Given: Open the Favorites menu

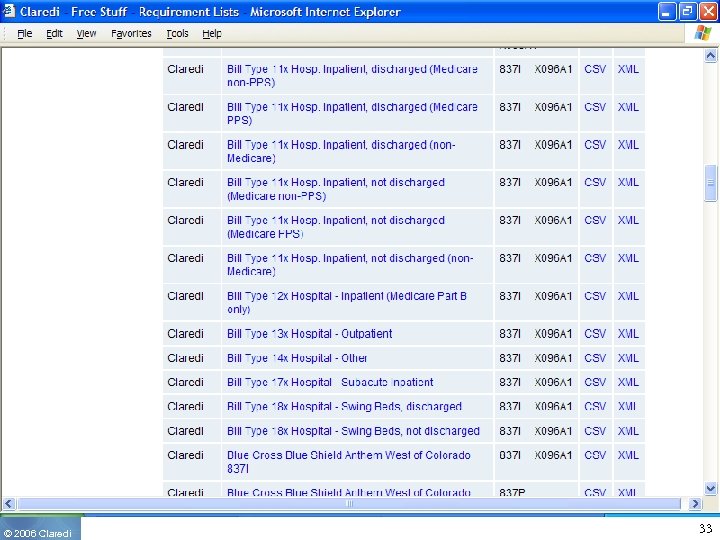Looking at the screenshot, I should click(x=131, y=34).
